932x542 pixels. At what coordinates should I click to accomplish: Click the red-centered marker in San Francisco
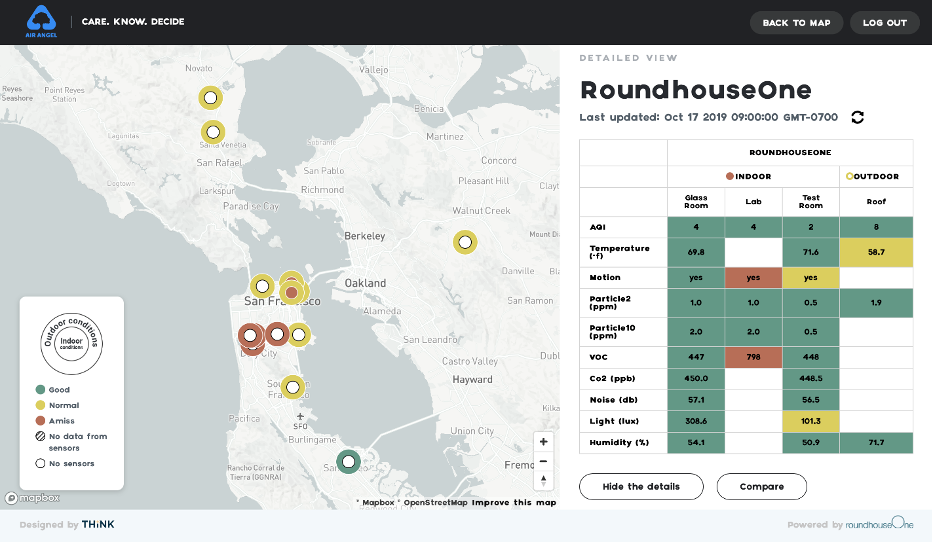291,292
